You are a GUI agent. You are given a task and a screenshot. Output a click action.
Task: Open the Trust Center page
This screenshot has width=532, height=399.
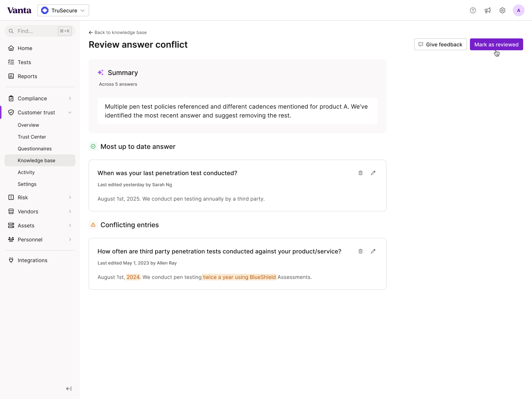(x=32, y=137)
